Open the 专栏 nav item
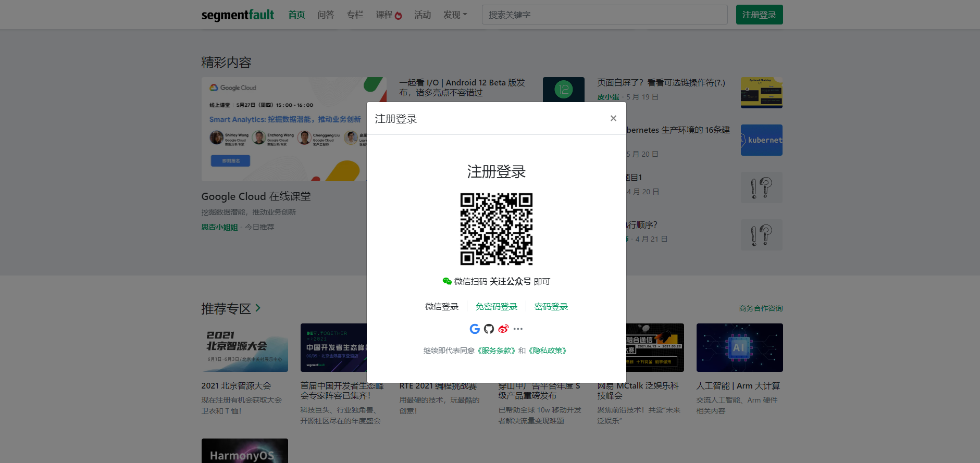 pyautogui.click(x=355, y=15)
